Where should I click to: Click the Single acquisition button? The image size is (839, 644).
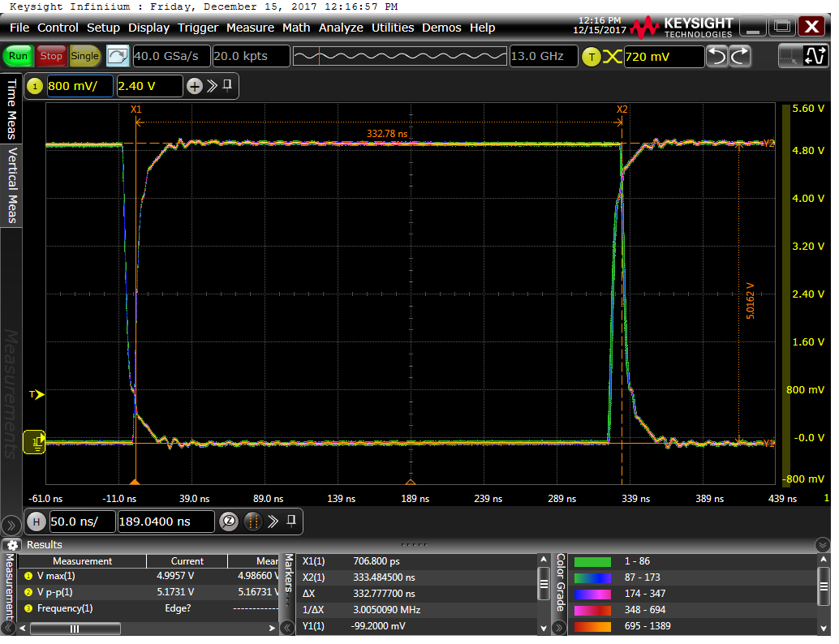[84, 56]
